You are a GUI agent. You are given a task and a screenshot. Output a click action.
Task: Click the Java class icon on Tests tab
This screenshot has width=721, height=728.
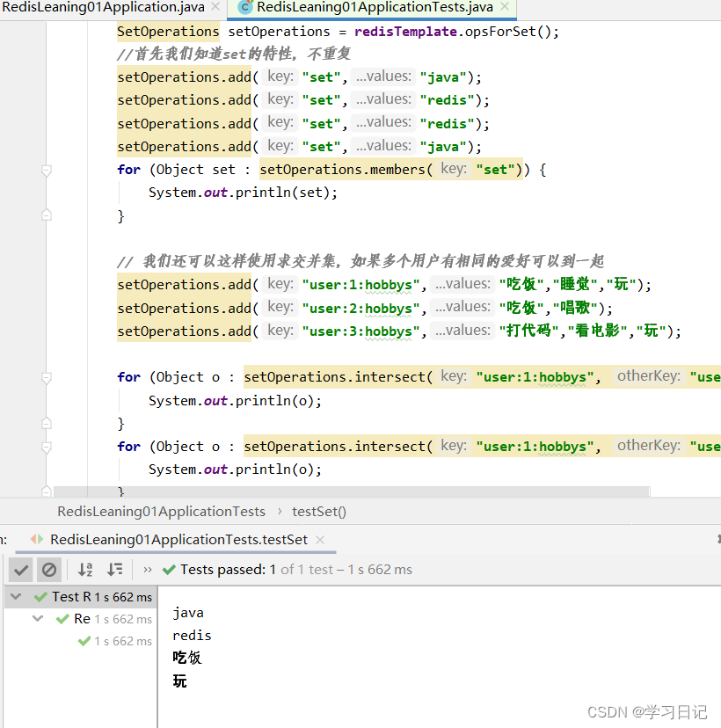[245, 8]
